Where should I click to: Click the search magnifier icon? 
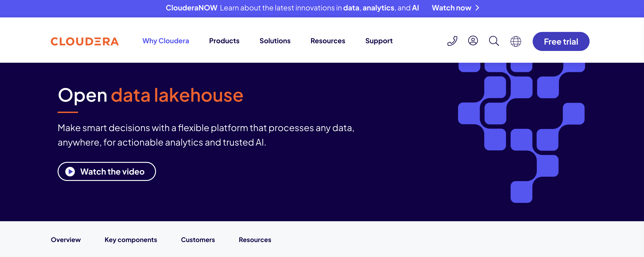494,41
